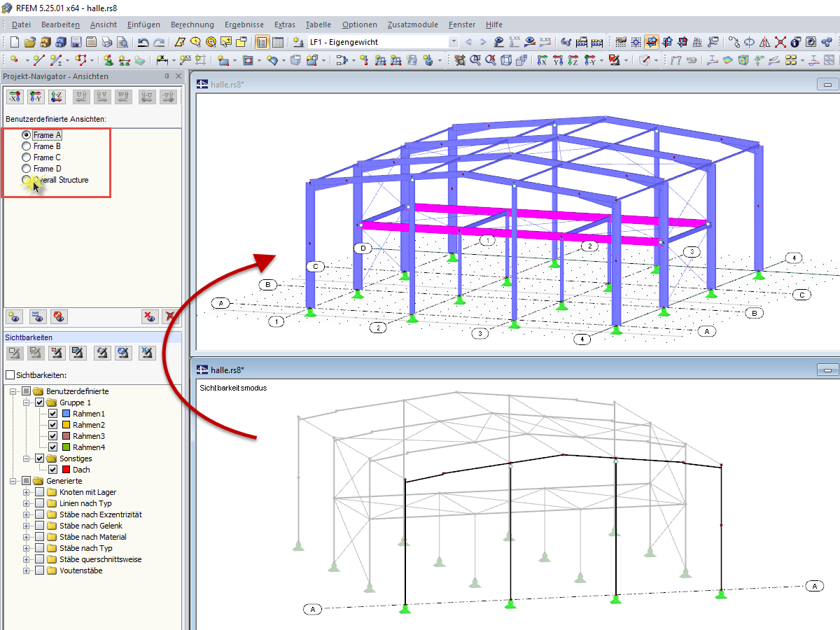
Task: Click the yellow Rahmen2 color swatch
Action: 65,425
